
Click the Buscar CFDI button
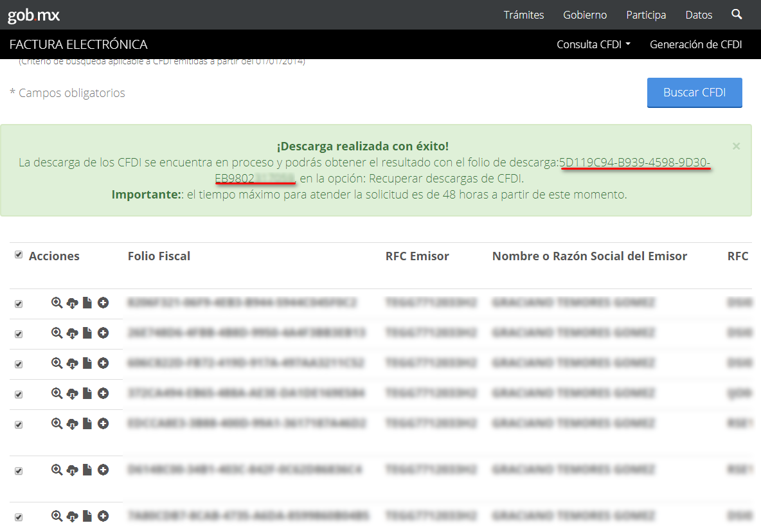694,93
